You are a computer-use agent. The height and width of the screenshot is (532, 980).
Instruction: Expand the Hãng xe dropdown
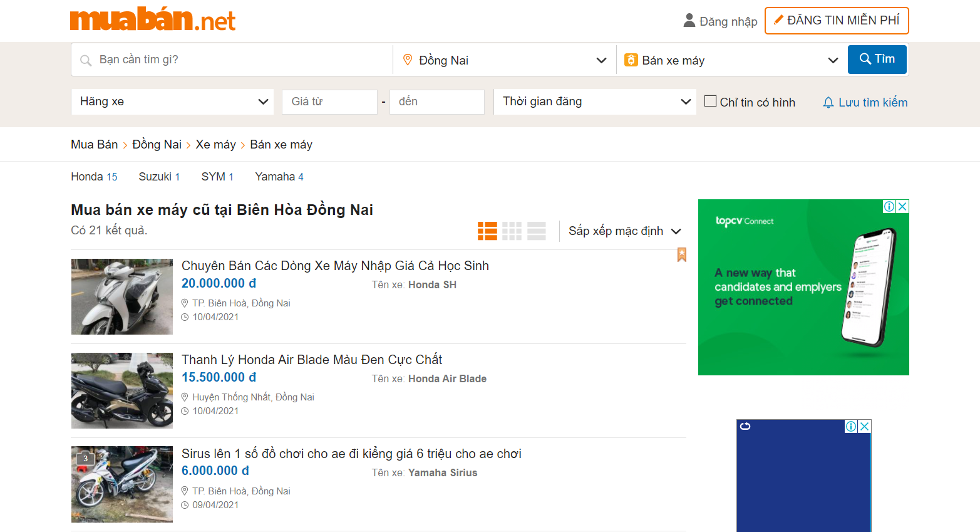[x=172, y=102]
